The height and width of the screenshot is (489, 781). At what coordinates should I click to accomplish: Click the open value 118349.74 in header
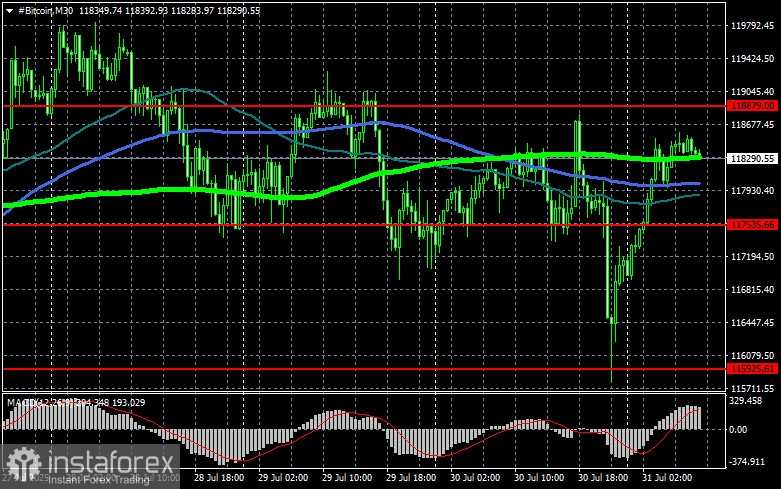click(x=100, y=10)
